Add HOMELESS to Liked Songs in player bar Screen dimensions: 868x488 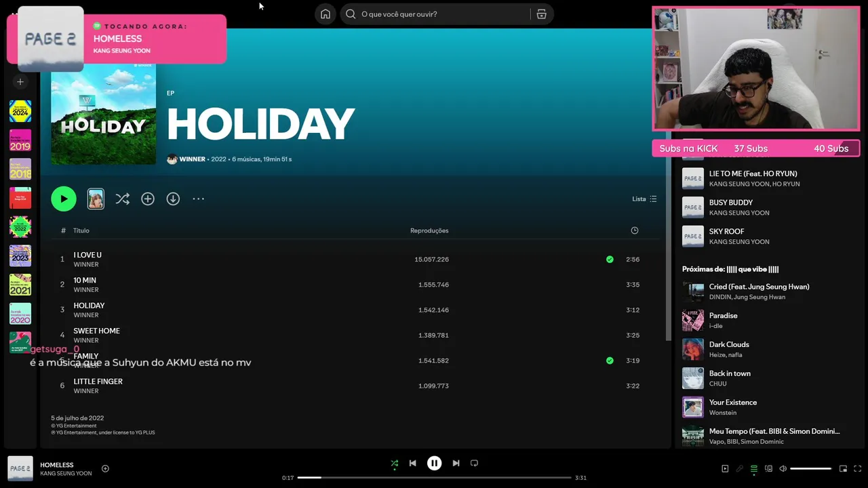coord(105,468)
